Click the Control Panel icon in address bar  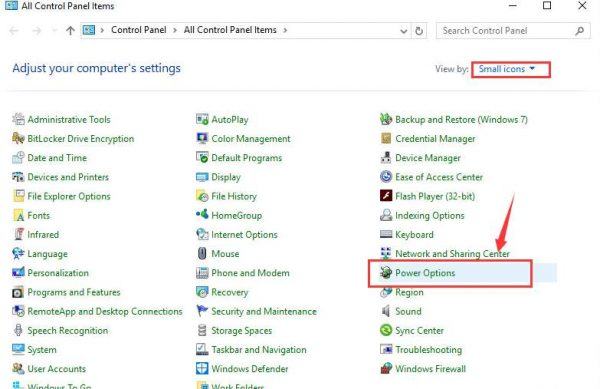click(89, 30)
